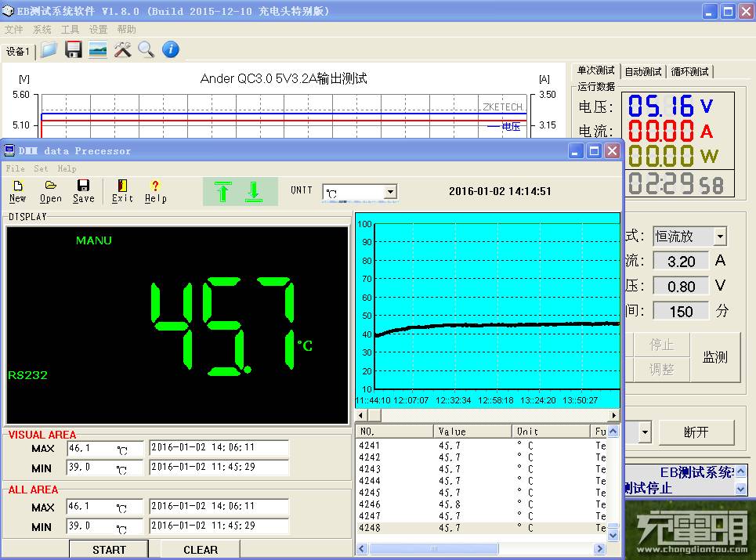The height and width of the screenshot is (560, 756).
Task: Click New in DMM data Processor toolbar
Action: (18, 191)
